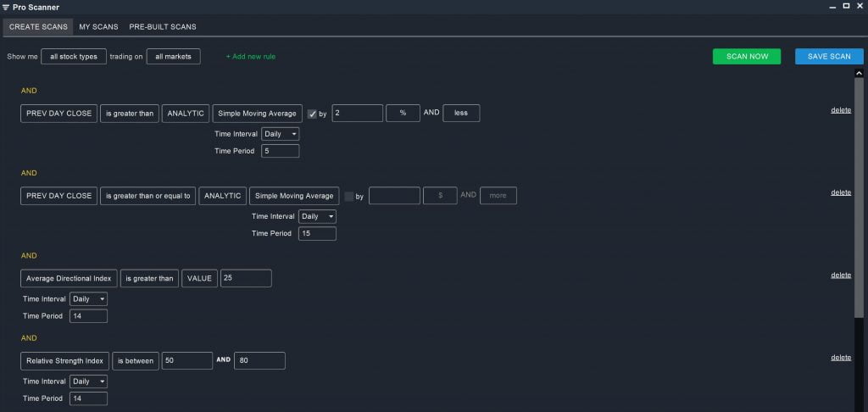Change ADX 'is greater than' operator
Image resolution: width=868 pixels, height=412 pixels.
coord(149,279)
